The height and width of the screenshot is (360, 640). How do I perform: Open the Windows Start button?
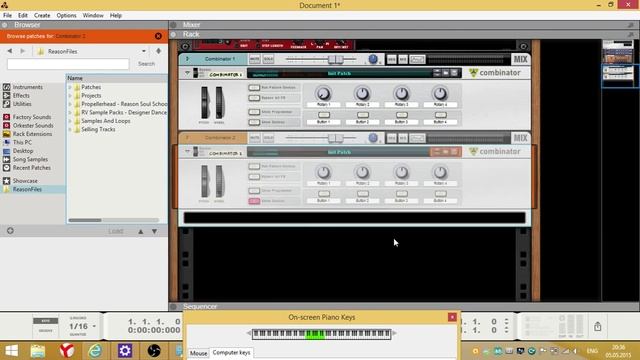pos(11,351)
